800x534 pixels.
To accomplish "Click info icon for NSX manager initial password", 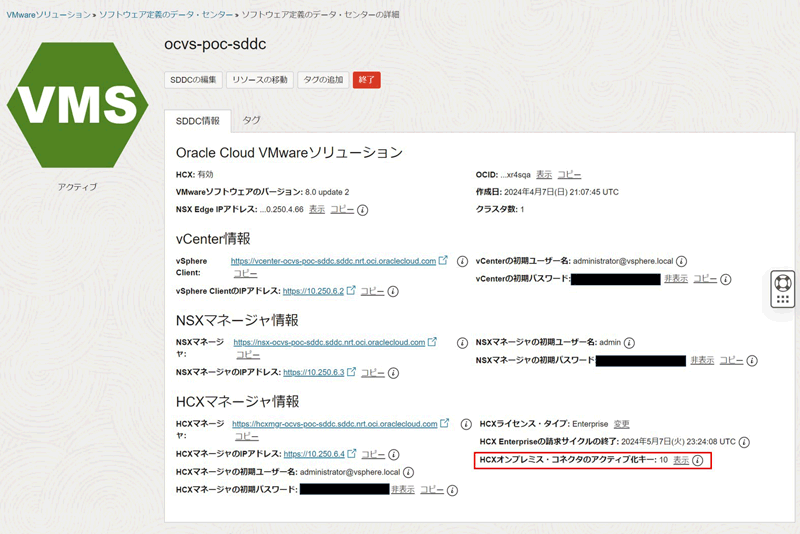I will [x=752, y=361].
